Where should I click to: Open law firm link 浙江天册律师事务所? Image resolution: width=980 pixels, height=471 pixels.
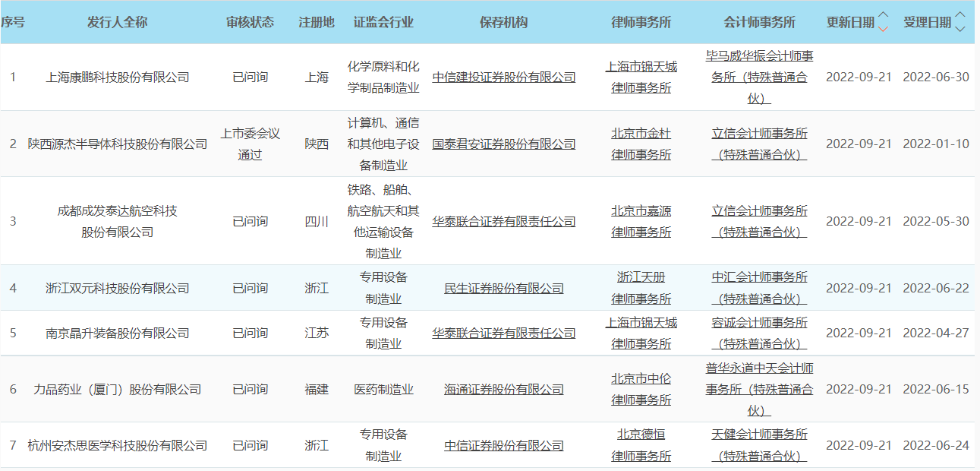click(x=641, y=288)
